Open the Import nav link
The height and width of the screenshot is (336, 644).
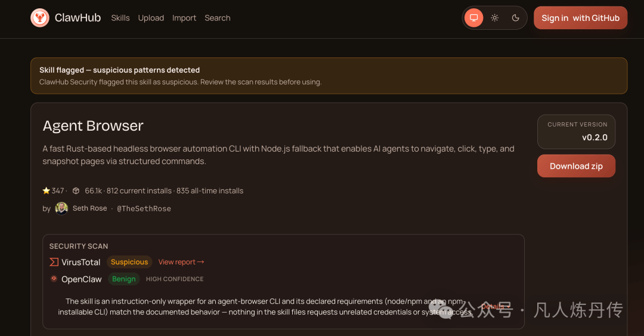(x=184, y=18)
